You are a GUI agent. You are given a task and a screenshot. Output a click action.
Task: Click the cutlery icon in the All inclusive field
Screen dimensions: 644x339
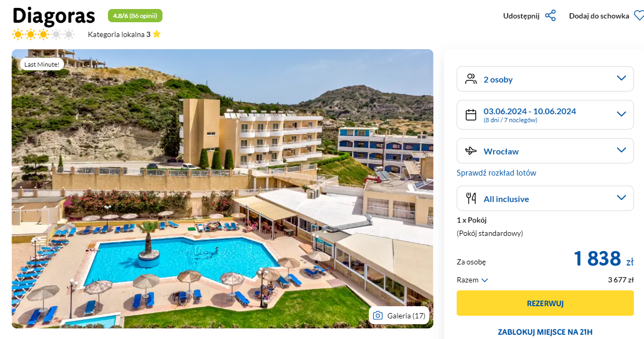coord(471,199)
